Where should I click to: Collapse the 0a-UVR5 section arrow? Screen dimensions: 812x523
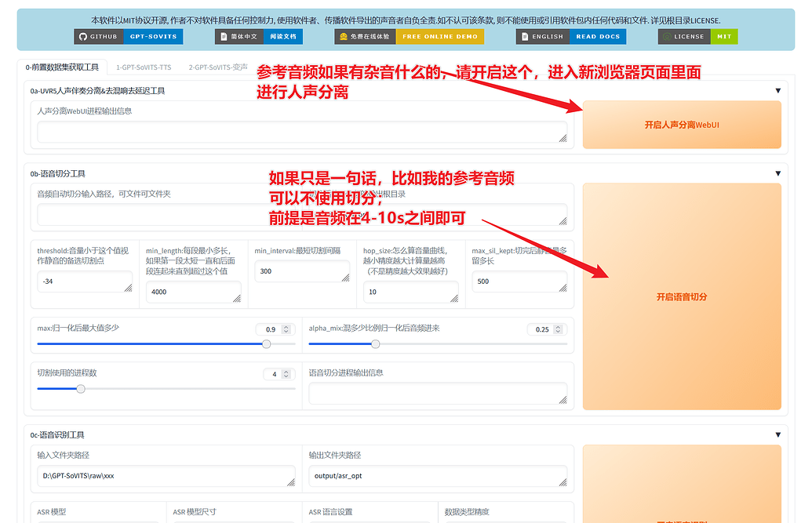pos(777,91)
